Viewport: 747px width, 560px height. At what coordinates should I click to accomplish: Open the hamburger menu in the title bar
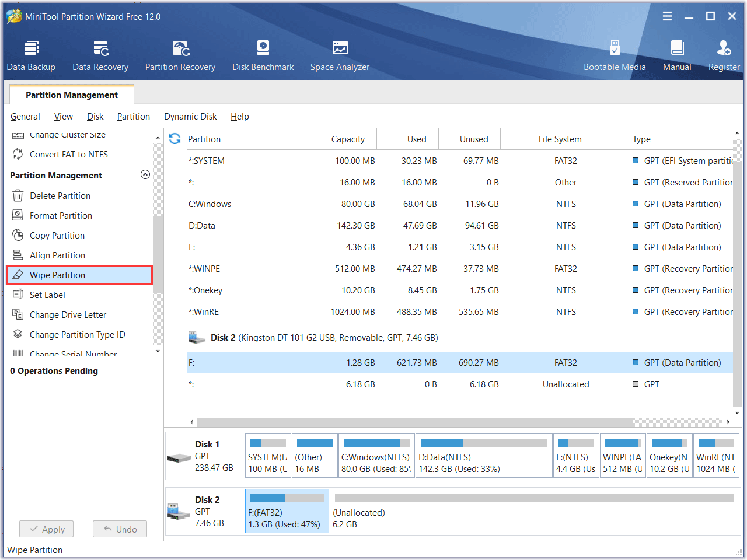(x=668, y=16)
